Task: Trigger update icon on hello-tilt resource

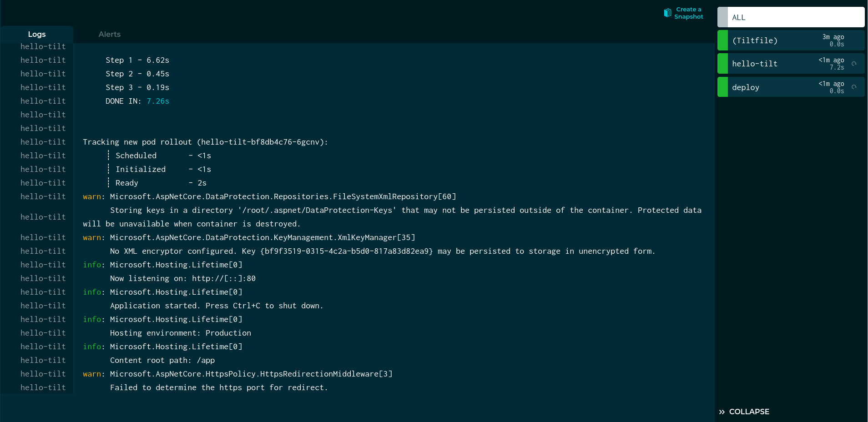Action: (x=854, y=64)
